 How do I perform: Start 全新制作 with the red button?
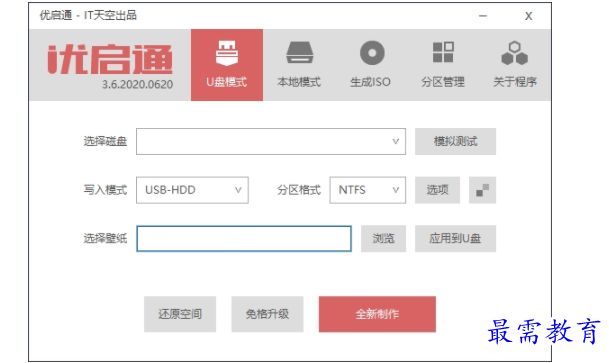click(x=377, y=314)
